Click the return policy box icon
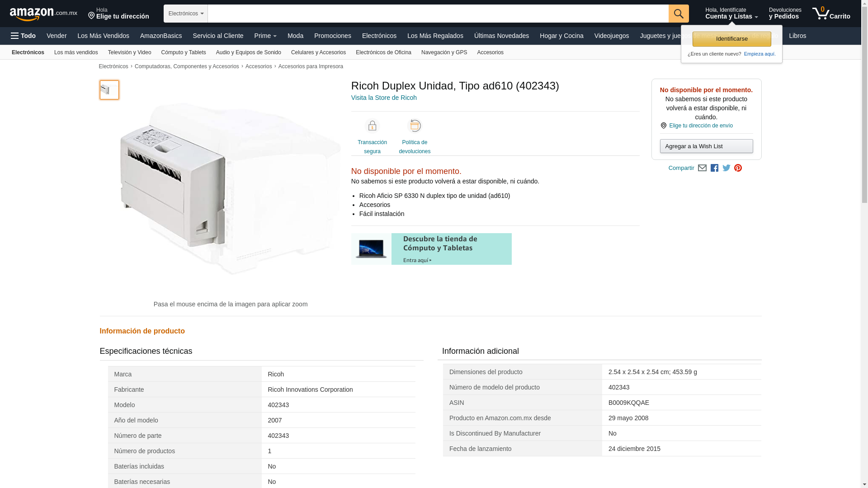Viewport: 868px width, 488px height. coord(414,126)
